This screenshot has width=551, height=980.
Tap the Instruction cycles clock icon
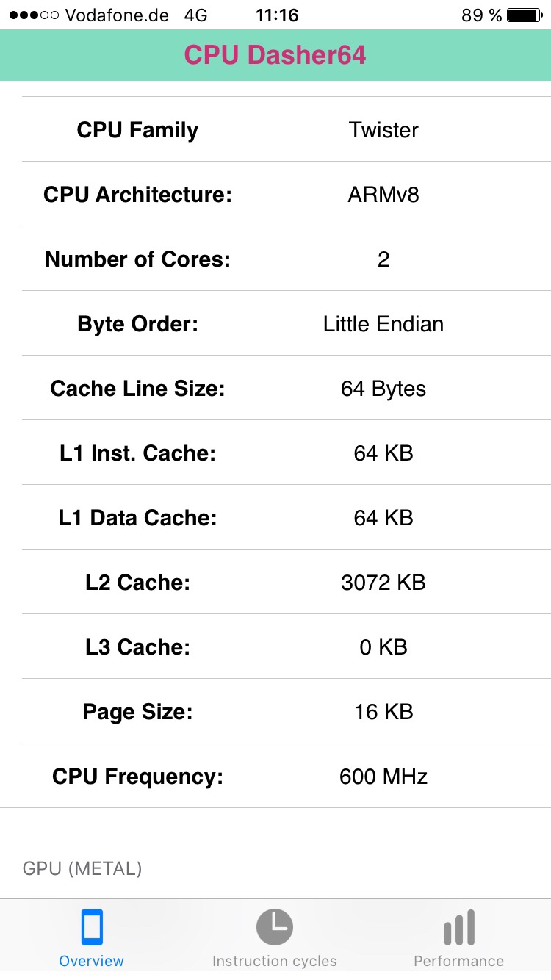pos(275,927)
